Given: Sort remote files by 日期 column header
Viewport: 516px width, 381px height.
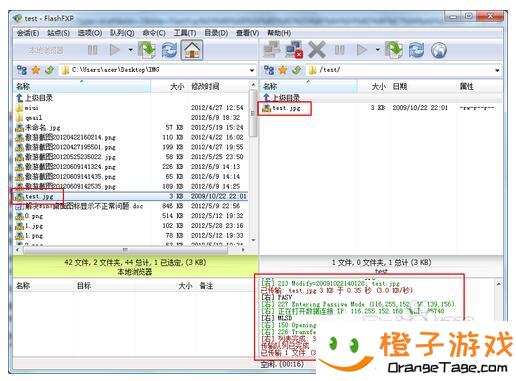Looking at the screenshot, I should (399, 87).
